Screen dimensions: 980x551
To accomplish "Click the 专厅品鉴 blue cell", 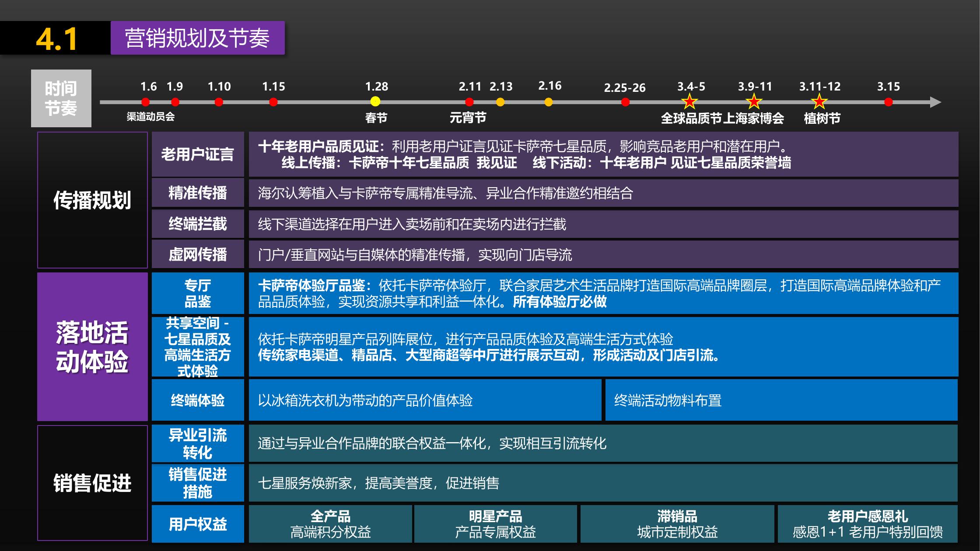I will [198, 293].
